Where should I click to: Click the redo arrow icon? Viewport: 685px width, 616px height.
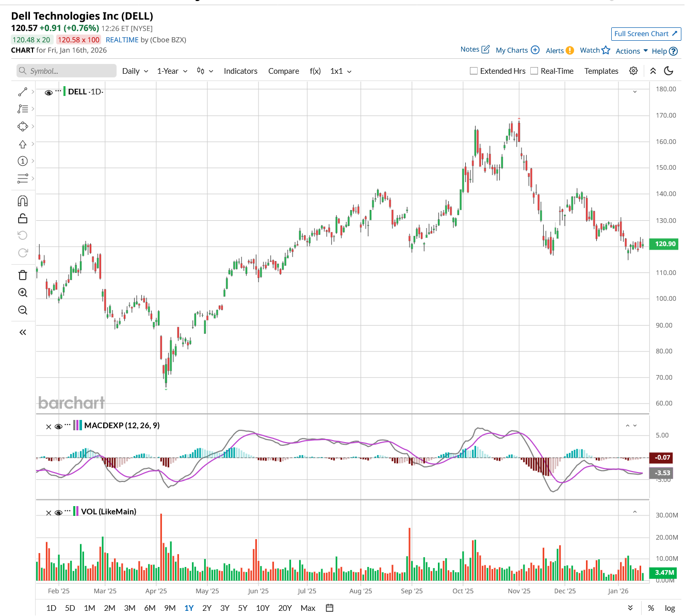(23, 253)
